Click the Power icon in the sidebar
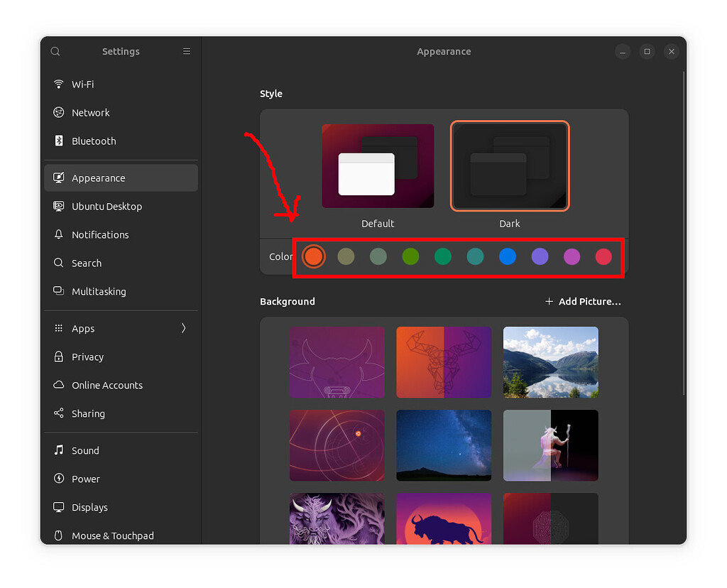This screenshot has height=588, width=727. (59, 479)
